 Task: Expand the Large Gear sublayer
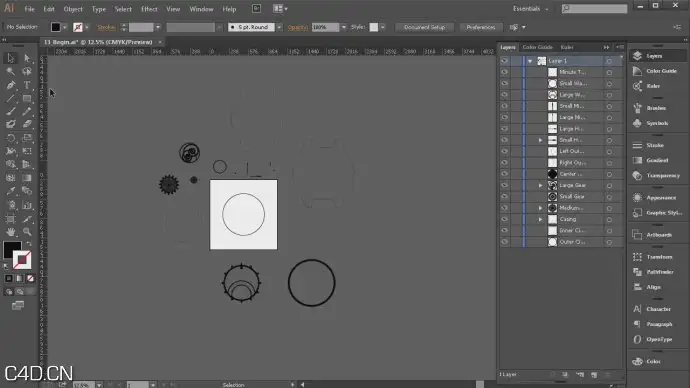tap(540, 185)
